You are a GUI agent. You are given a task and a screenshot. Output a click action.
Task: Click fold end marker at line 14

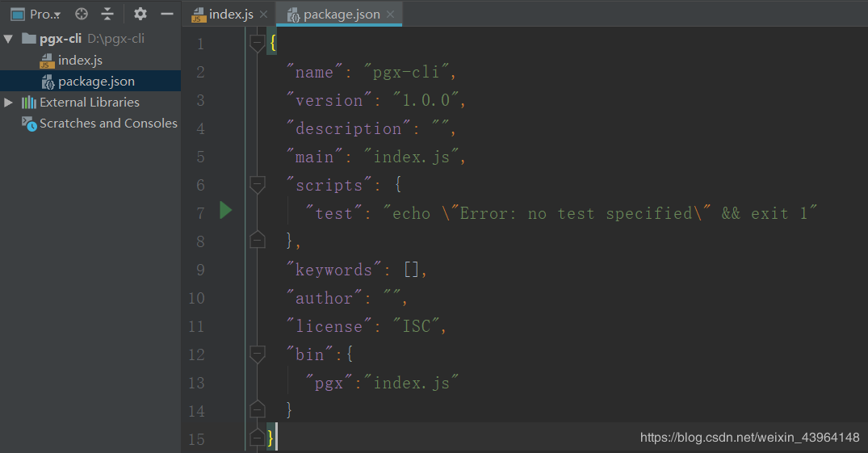coord(258,409)
